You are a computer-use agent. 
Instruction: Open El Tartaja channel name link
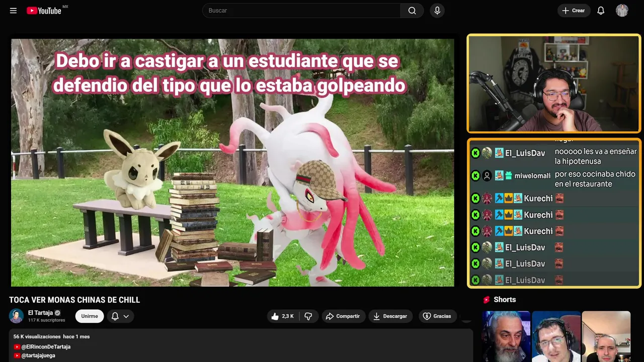click(40, 313)
